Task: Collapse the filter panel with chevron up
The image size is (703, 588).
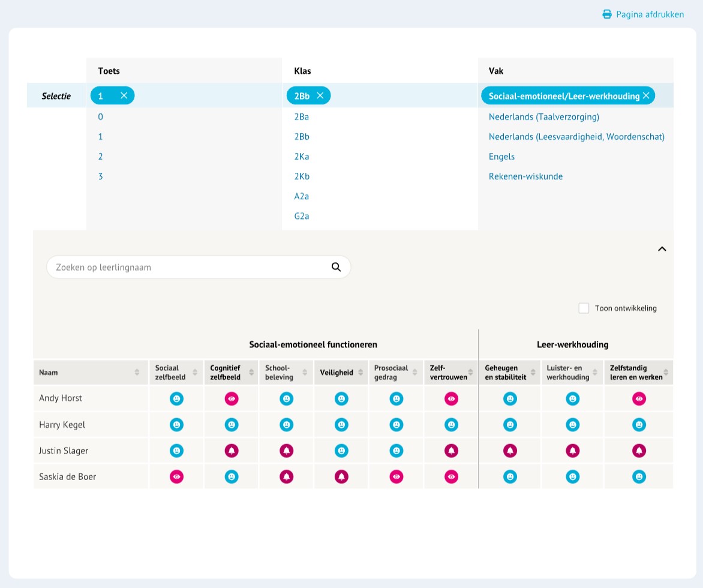Action: pos(662,249)
